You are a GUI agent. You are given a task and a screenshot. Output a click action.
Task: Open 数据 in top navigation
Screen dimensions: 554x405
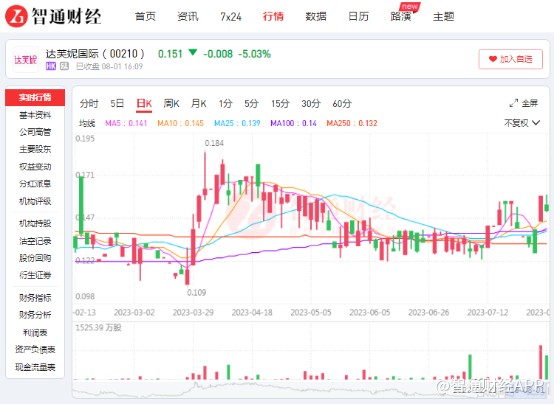tap(316, 17)
